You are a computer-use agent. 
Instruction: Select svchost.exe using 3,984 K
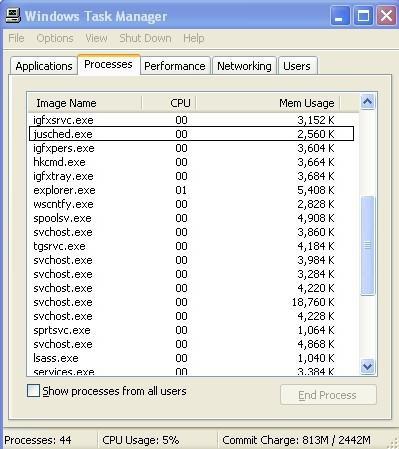pos(192,260)
